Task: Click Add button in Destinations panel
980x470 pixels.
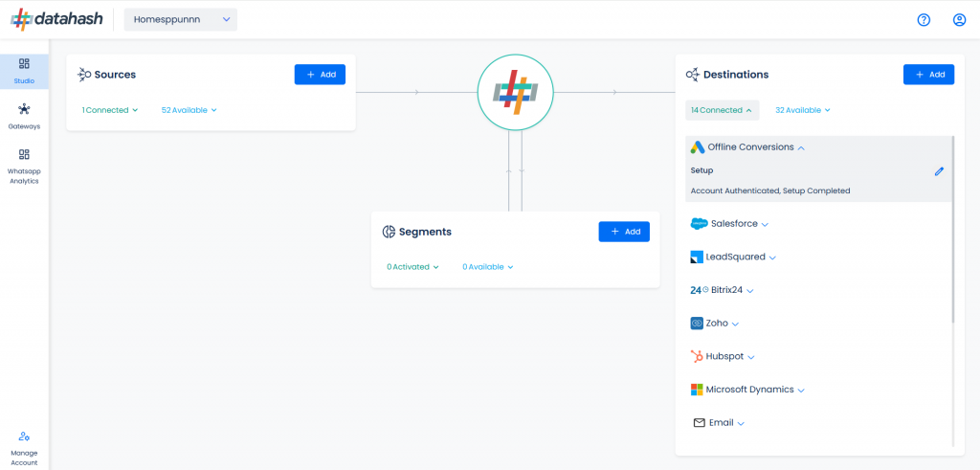Action: [x=928, y=75]
